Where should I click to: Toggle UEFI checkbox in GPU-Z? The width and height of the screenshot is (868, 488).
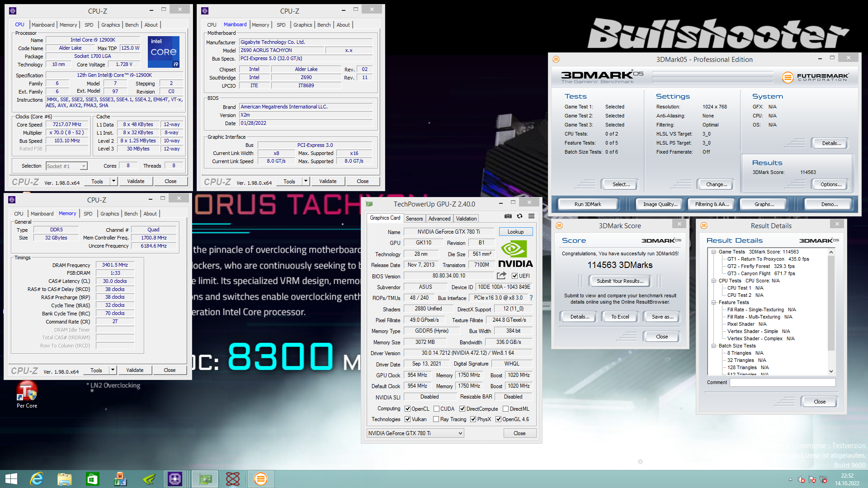point(514,276)
